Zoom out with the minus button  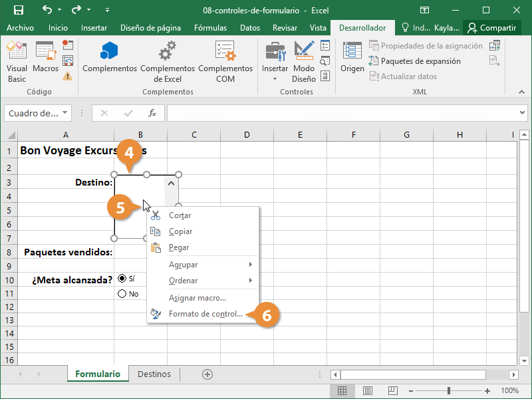(x=411, y=391)
